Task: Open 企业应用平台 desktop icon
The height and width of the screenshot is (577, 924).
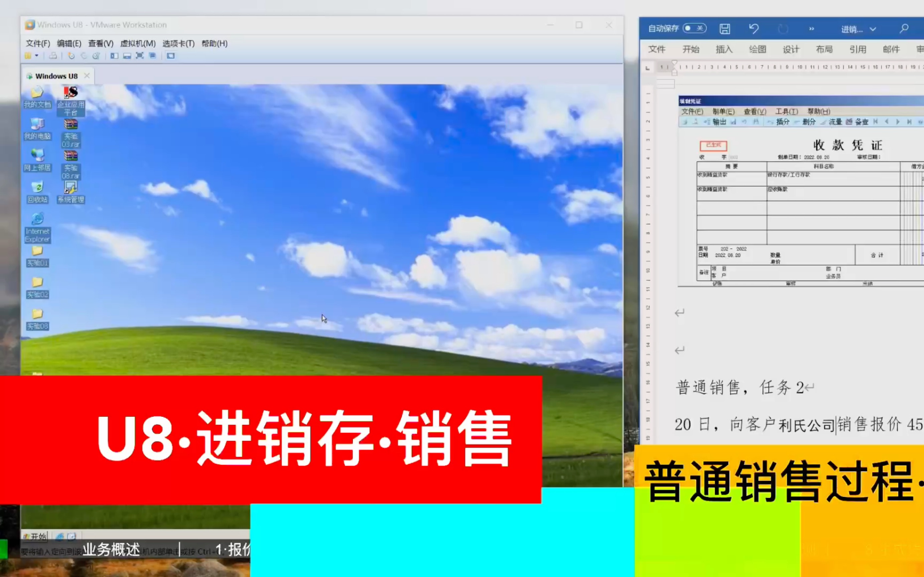Action: point(71,101)
